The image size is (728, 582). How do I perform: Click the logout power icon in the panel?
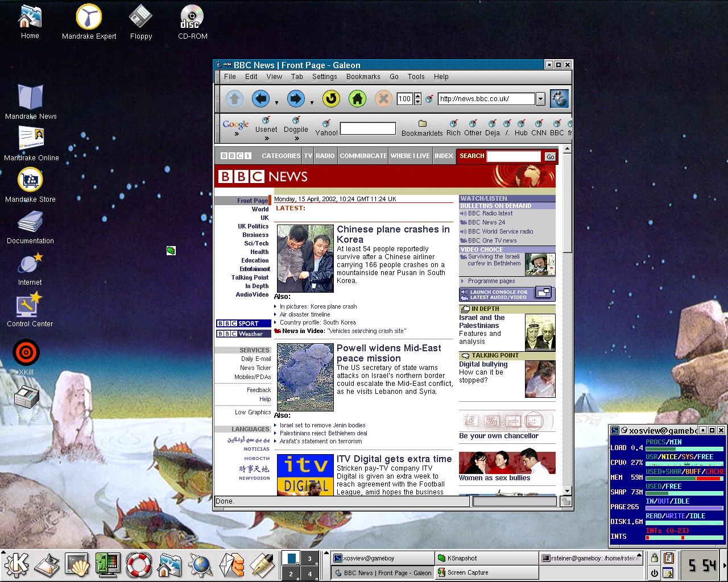655,573
